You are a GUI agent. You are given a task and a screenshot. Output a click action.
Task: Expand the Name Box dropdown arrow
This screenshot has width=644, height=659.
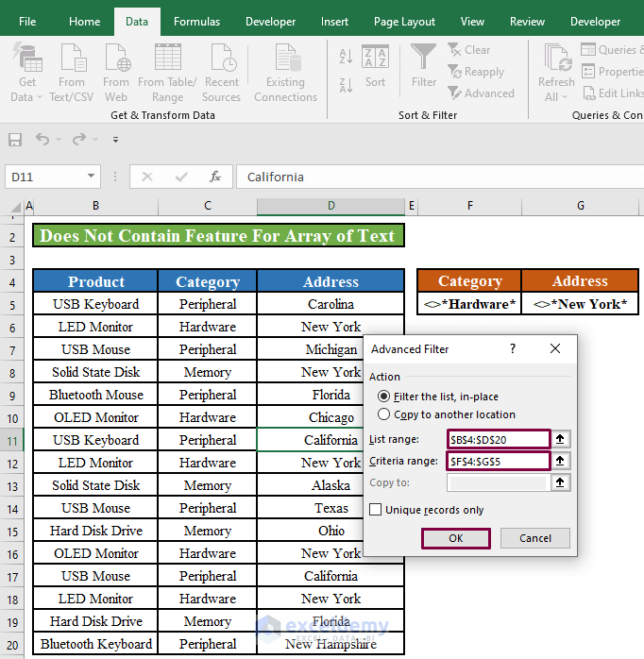91,177
